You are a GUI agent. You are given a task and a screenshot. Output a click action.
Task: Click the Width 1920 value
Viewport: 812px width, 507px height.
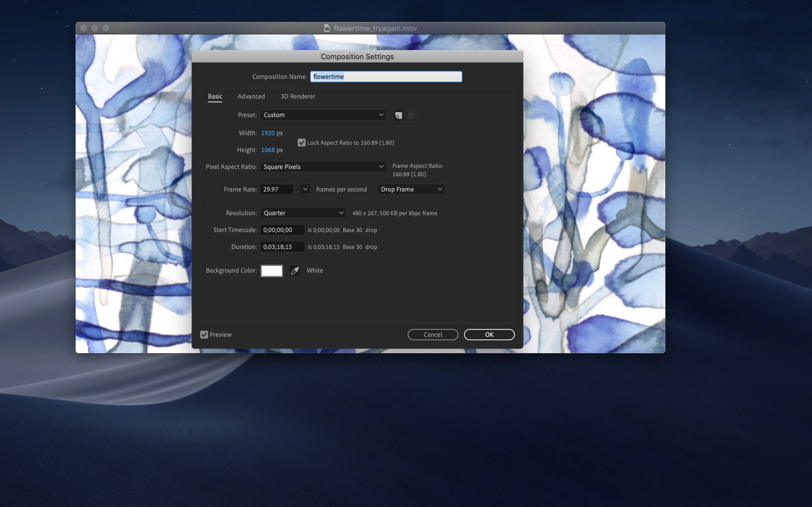[x=267, y=133]
